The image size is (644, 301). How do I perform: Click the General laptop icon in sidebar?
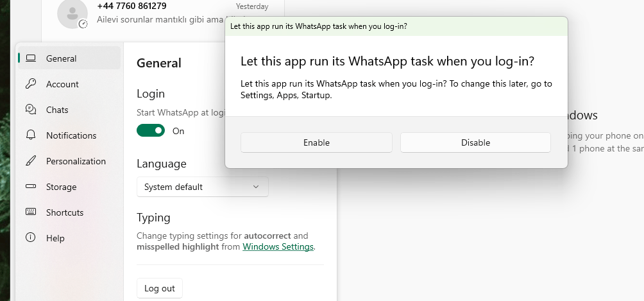pyautogui.click(x=31, y=58)
